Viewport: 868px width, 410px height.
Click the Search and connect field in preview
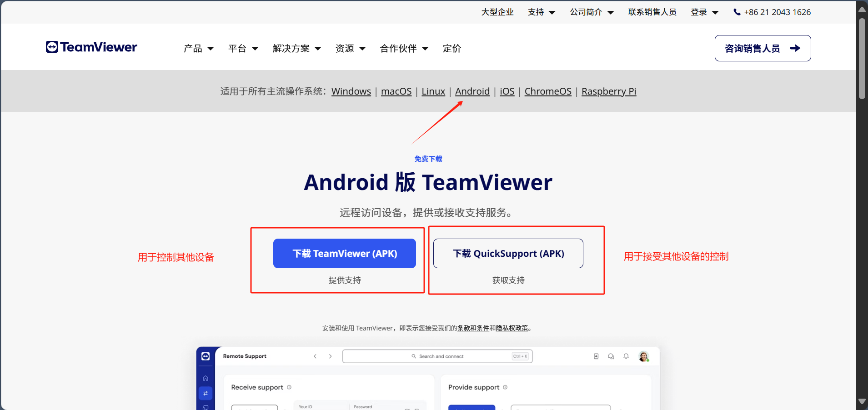tap(437, 356)
